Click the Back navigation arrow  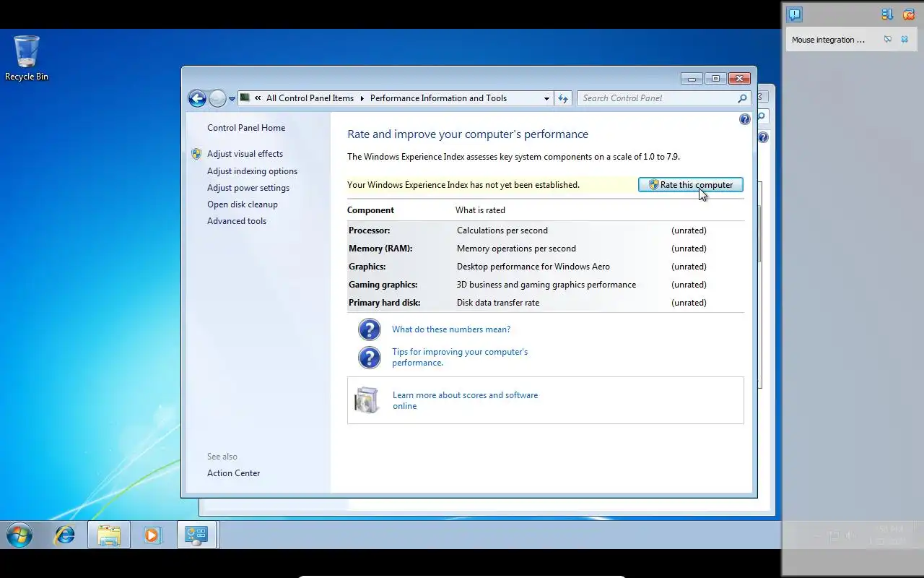tap(197, 99)
